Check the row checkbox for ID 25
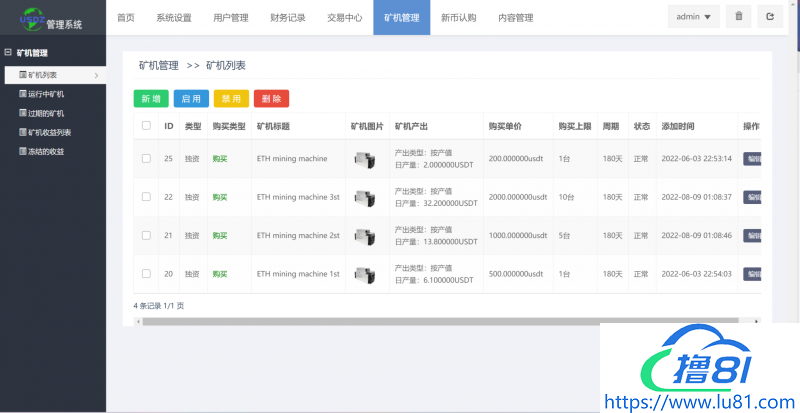The width and height of the screenshot is (800, 413). [x=146, y=159]
